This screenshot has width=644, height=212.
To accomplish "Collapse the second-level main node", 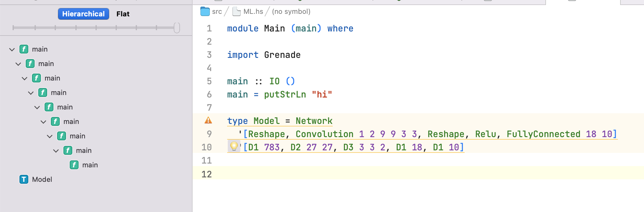I will coord(18,64).
